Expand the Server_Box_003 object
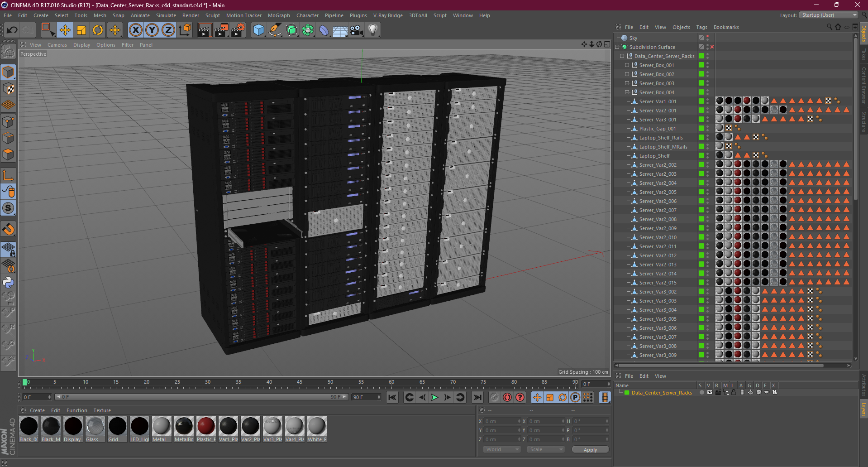868x467 pixels. 627,83
